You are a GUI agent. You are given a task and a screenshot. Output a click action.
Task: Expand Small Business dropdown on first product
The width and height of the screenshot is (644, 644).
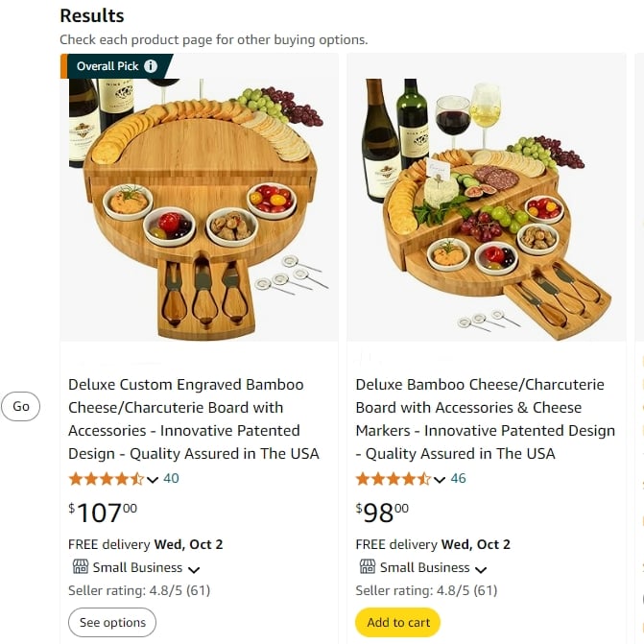[x=194, y=569]
